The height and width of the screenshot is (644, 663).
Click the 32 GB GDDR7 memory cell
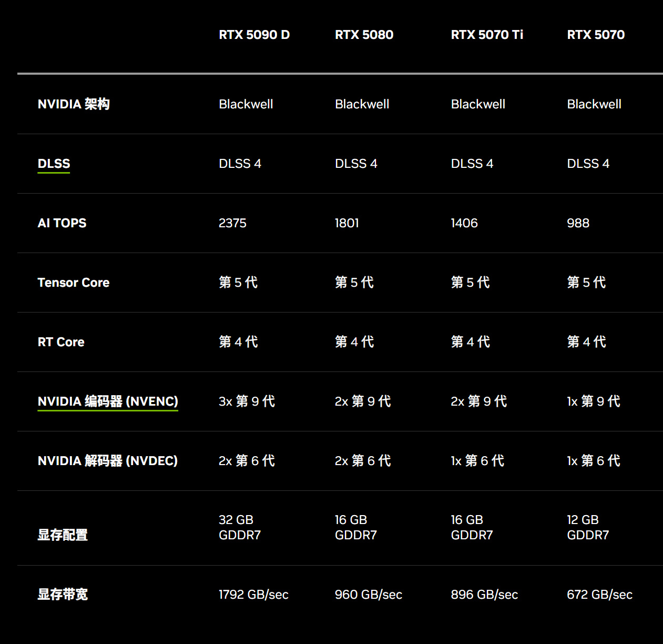click(x=240, y=528)
